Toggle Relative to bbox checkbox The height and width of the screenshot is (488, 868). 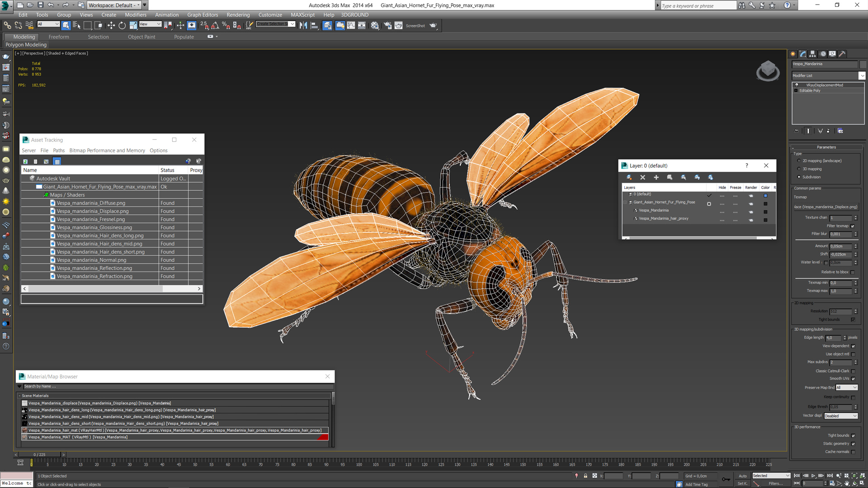pos(853,272)
